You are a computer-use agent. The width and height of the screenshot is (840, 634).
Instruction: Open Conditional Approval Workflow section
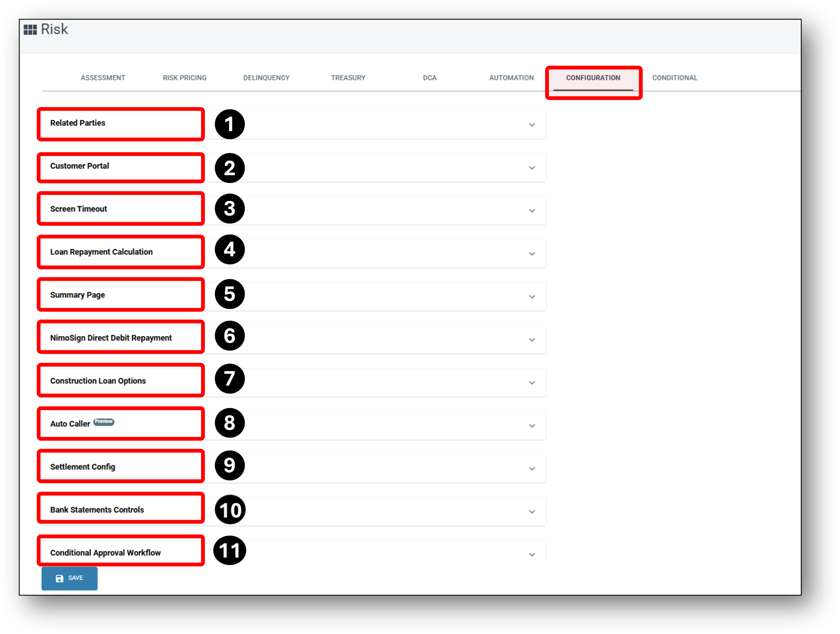[105, 553]
